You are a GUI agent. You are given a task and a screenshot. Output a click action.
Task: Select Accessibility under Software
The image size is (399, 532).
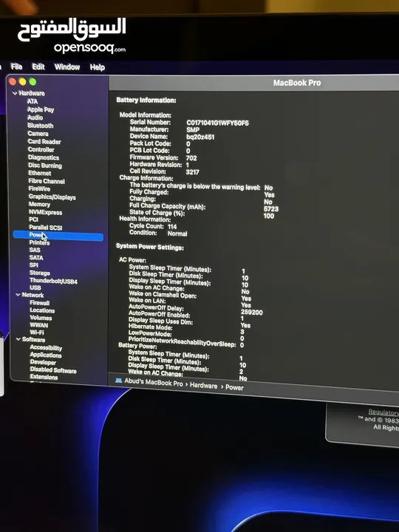click(46, 348)
